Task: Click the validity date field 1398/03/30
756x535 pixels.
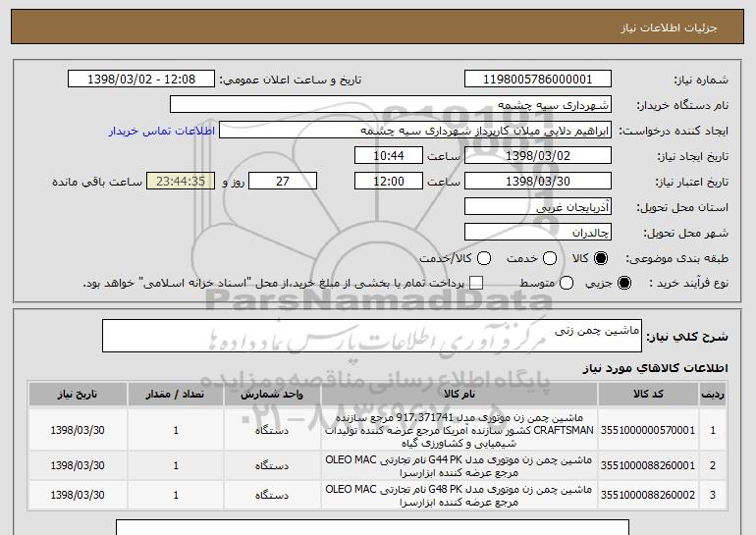Action: pyautogui.click(x=538, y=182)
